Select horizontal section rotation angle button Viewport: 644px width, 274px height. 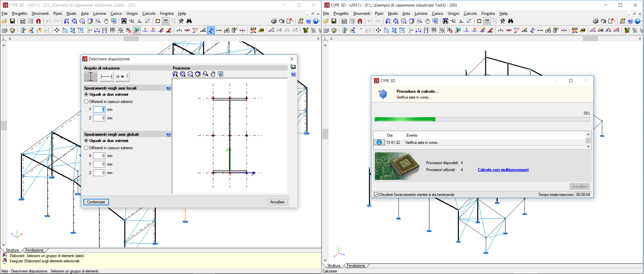coord(107,76)
